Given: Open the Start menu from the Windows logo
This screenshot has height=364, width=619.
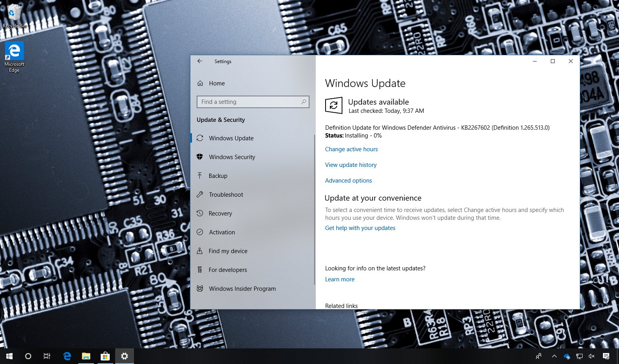Looking at the screenshot, I should point(9,356).
